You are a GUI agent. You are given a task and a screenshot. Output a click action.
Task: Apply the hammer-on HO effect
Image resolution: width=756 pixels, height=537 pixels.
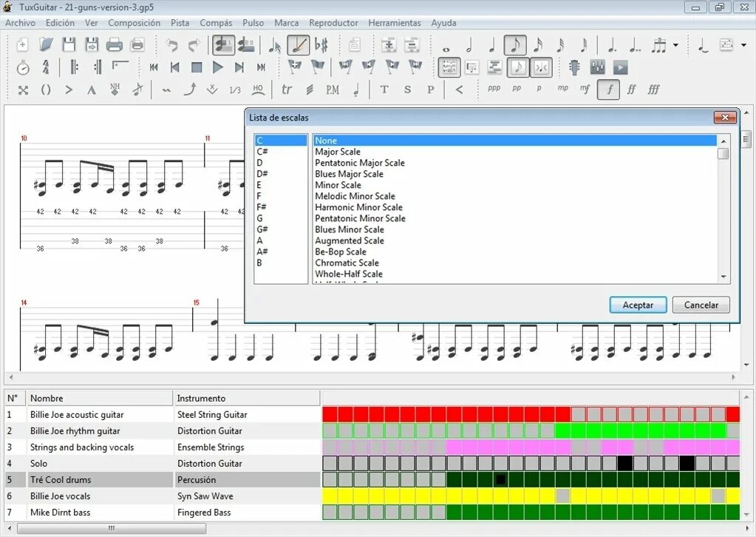click(x=258, y=89)
